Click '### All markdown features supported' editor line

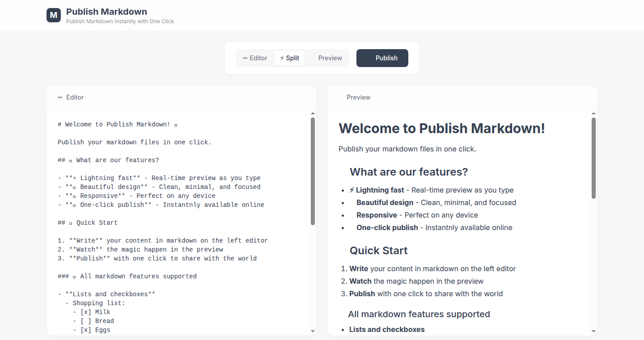click(x=127, y=277)
